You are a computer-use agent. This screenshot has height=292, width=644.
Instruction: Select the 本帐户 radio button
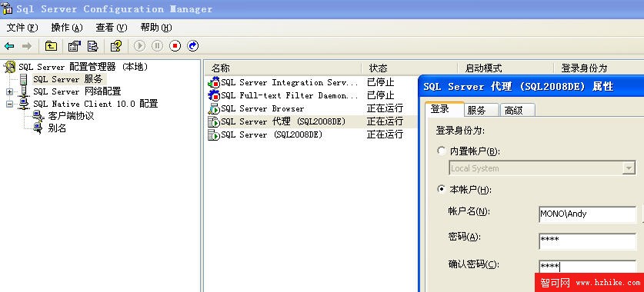(x=442, y=189)
